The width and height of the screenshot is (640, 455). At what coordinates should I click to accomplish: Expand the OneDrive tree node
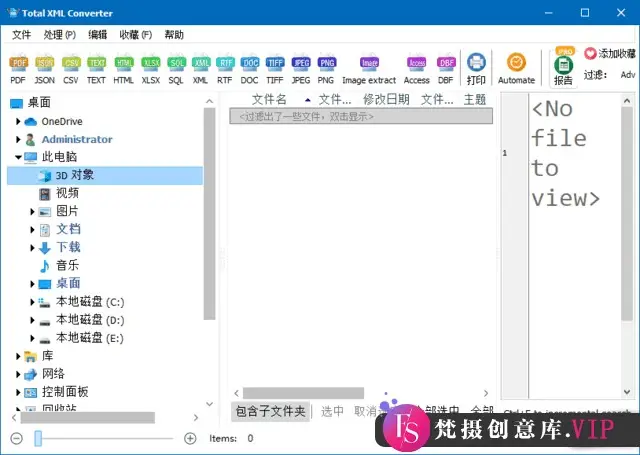[18, 121]
